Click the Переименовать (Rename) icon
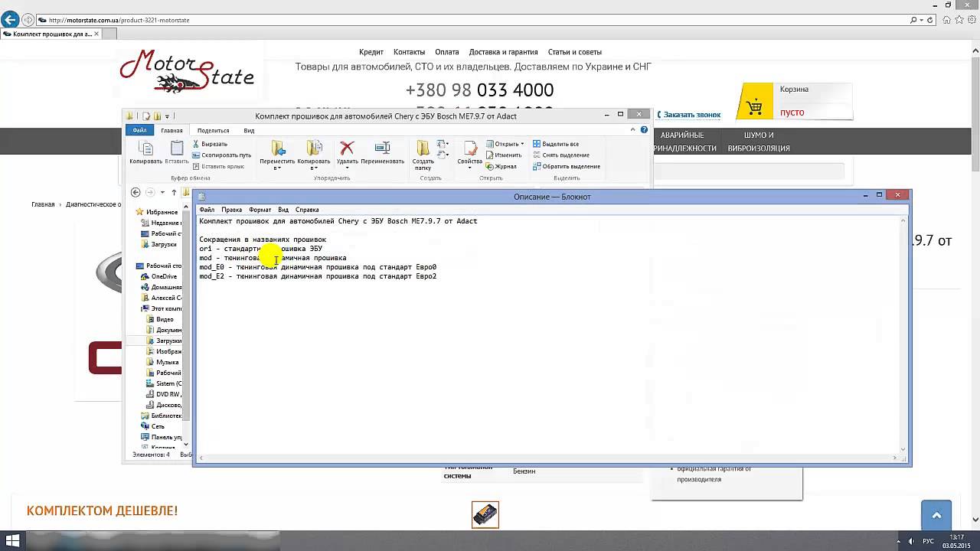This screenshot has height=551, width=980. (382, 148)
